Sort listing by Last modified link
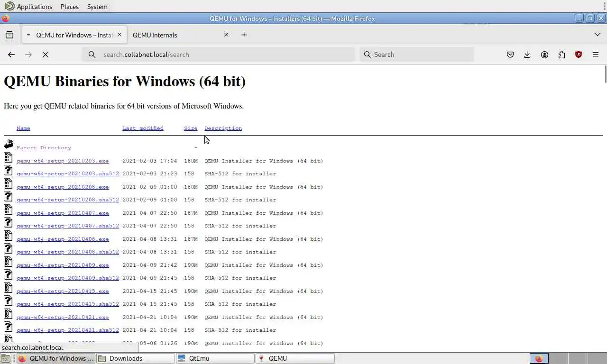This screenshot has height=364, width=607. pyautogui.click(x=143, y=128)
